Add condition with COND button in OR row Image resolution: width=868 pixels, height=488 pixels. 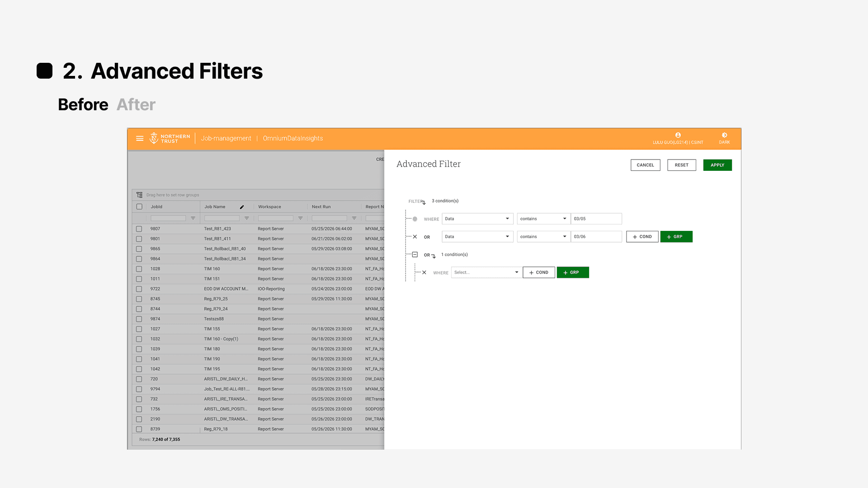tap(642, 237)
